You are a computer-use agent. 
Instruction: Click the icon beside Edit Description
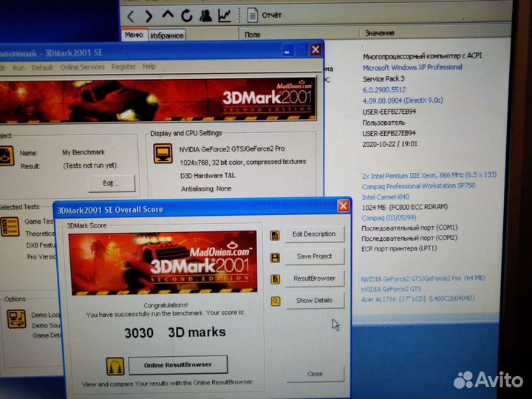[x=275, y=236]
